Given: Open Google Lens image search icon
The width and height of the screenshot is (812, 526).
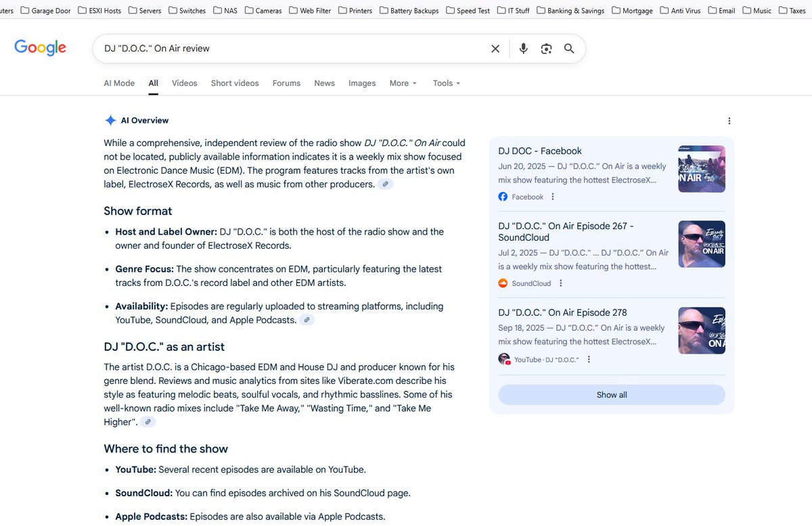Looking at the screenshot, I should click(546, 49).
